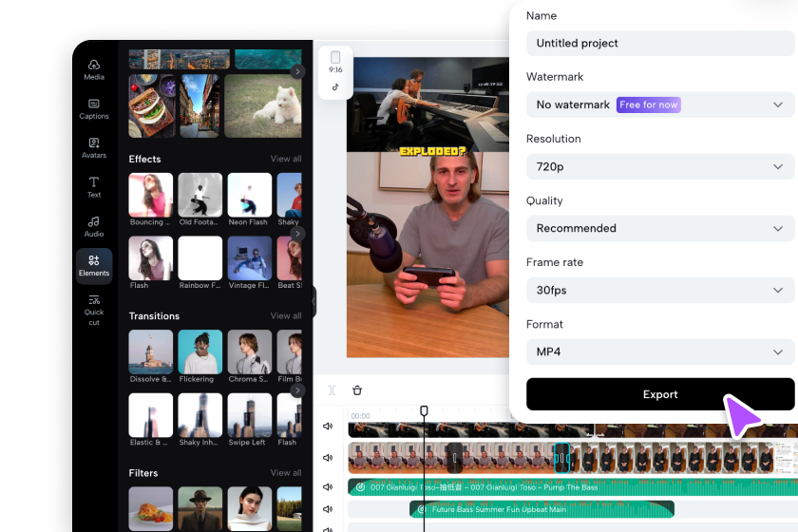This screenshot has width=798, height=532.
Task: Open the Format dropdown showing MP4
Action: coord(660,351)
